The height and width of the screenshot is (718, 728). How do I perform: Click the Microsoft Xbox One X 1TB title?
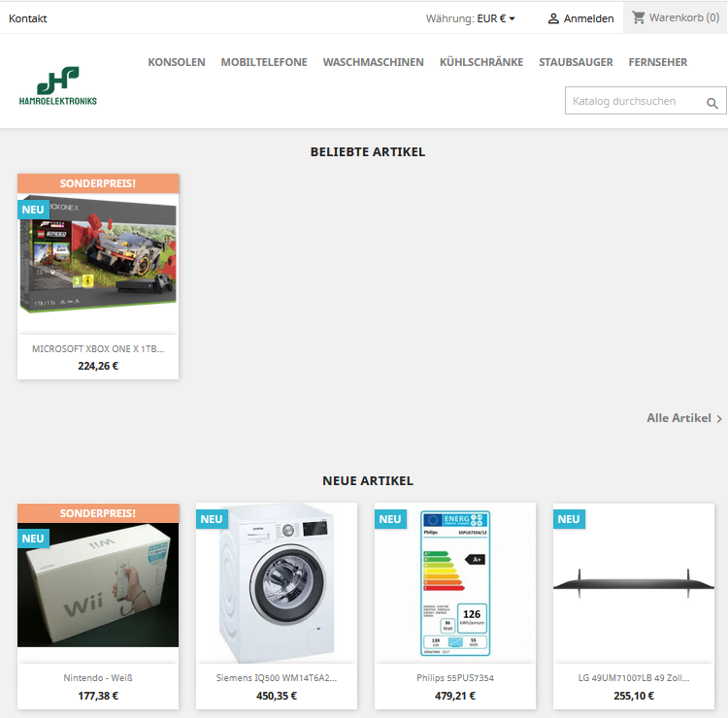[x=98, y=349]
